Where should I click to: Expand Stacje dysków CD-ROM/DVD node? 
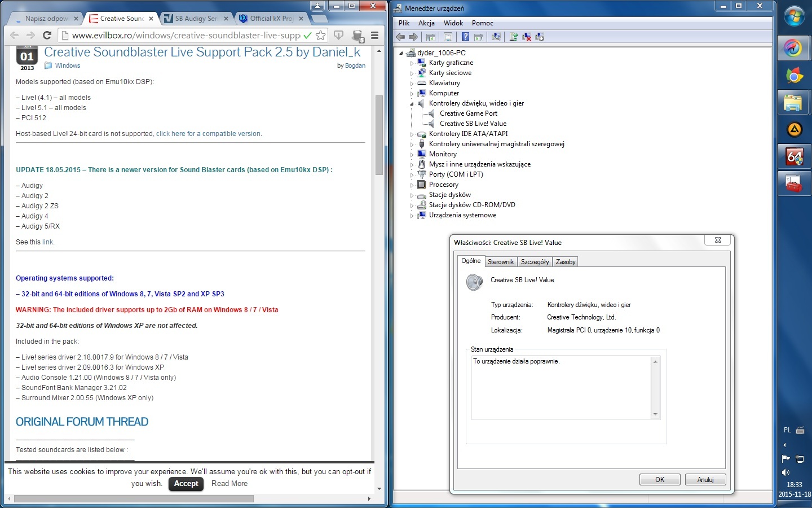(x=412, y=205)
